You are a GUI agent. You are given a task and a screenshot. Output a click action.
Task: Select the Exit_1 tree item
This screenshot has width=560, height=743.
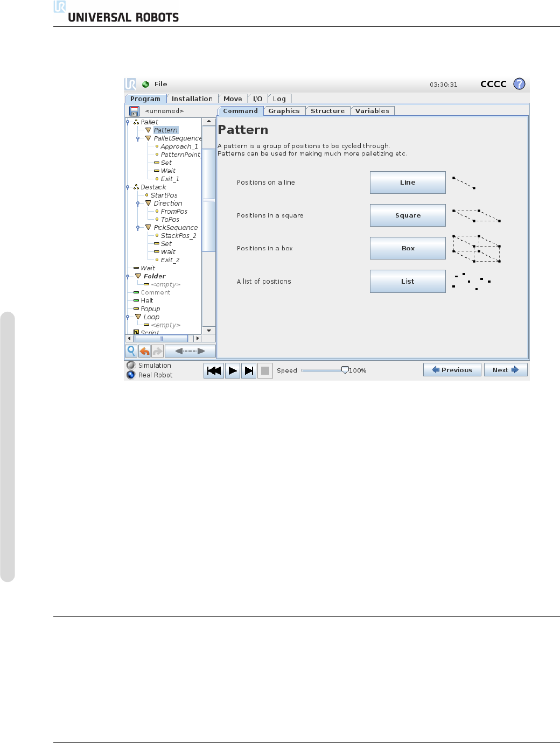coord(170,179)
